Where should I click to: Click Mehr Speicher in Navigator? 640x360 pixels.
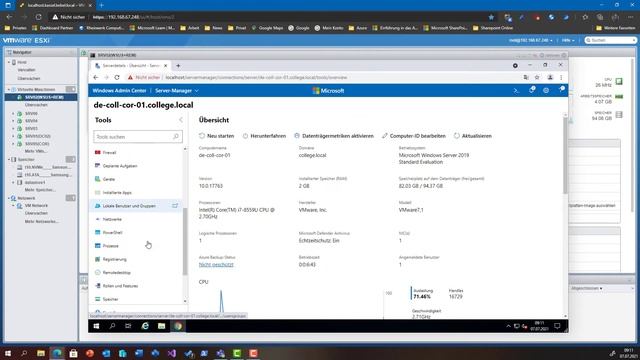pos(40,190)
